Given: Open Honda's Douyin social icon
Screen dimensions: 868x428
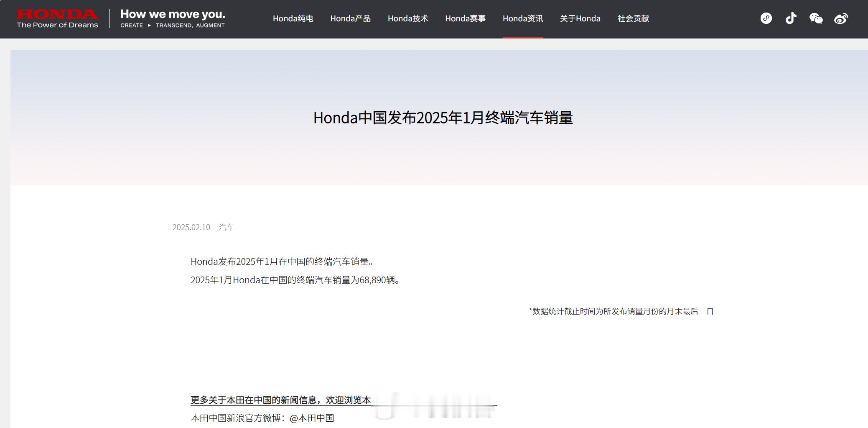Looking at the screenshot, I should point(791,18).
